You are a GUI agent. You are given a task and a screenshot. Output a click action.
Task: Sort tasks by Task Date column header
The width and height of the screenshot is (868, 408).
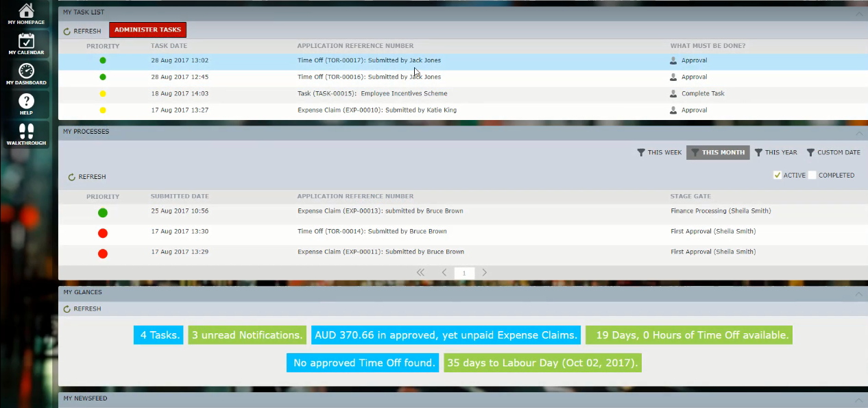(169, 46)
